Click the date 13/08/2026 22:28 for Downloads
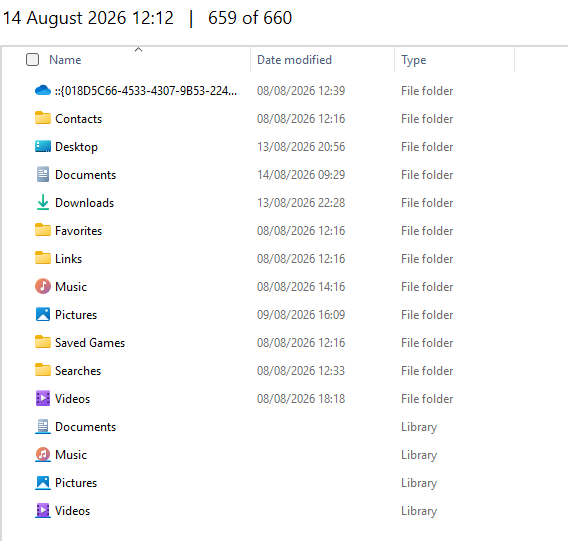This screenshot has width=568, height=541. 301,203
